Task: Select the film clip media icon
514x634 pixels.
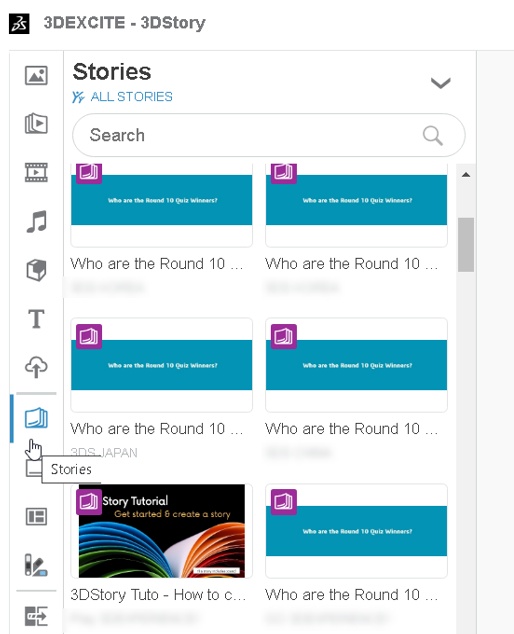Action: tap(36, 172)
